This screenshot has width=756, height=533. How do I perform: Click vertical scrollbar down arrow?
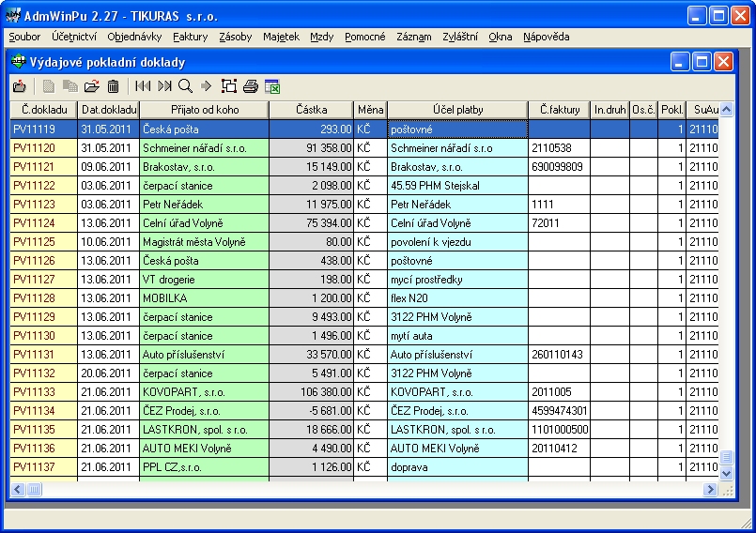tap(727, 473)
